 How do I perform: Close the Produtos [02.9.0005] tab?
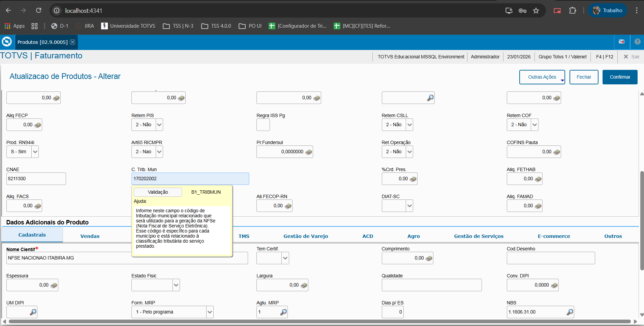click(72, 42)
